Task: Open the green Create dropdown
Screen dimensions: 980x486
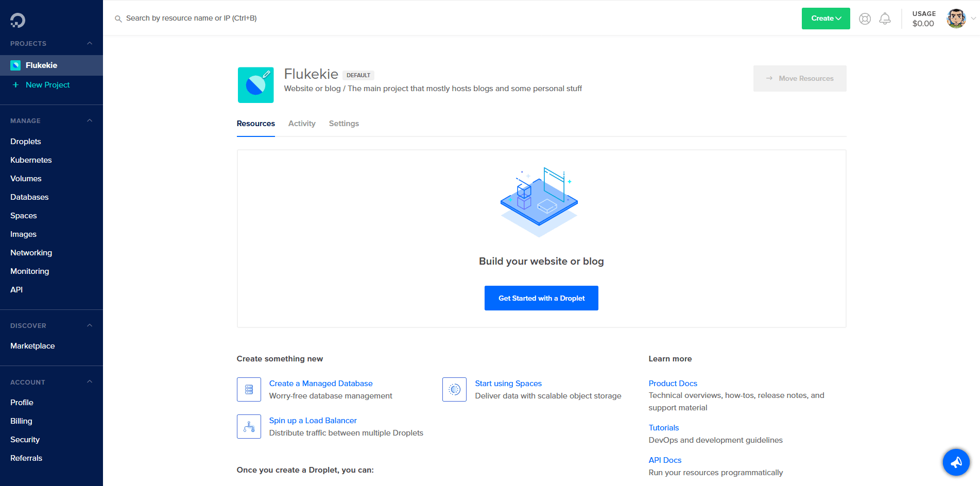Action: (826, 19)
